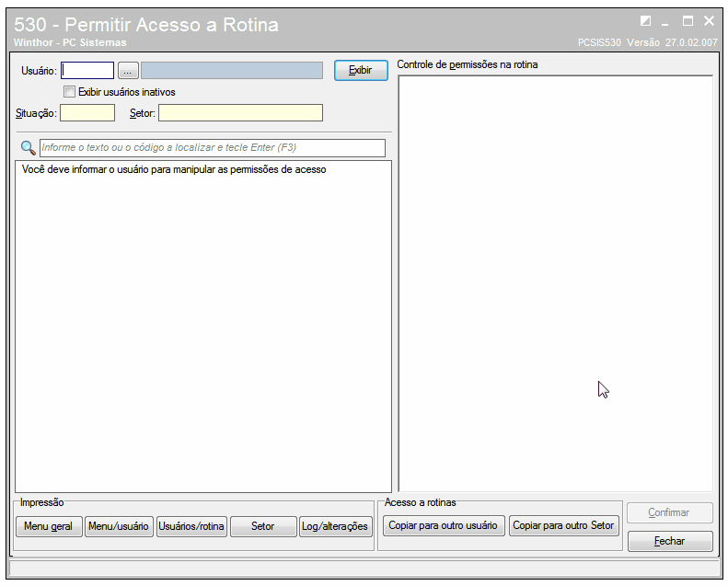The width and height of the screenshot is (728, 586).
Task: Click the Usuário code input field
Action: pyautogui.click(x=87, y=71)
